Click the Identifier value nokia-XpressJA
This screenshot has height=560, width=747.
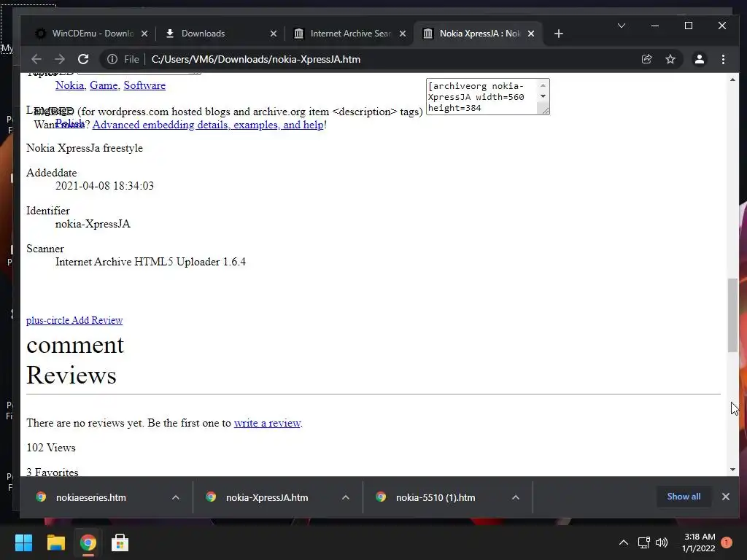click(93, 224)
